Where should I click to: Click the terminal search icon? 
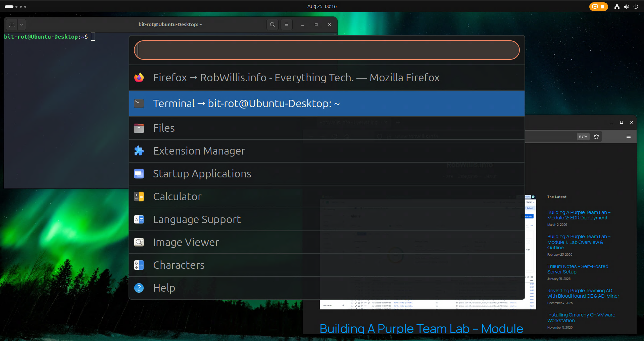coord(273,25)
